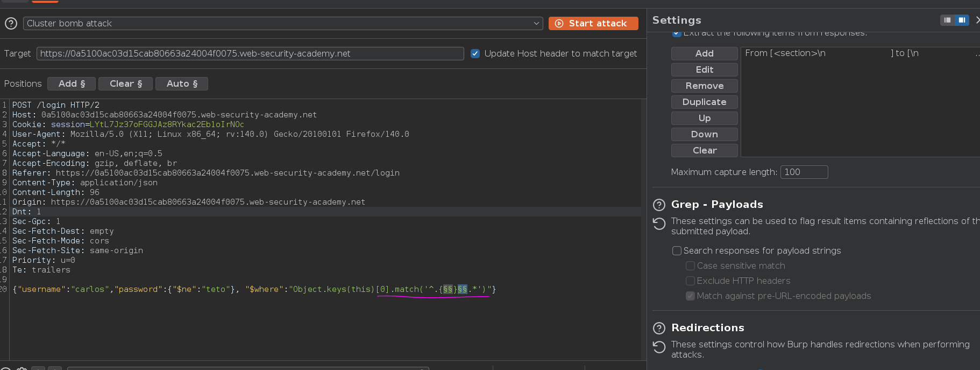
Task: Click the Clear § positions button
Action: [x=126, y=83]
